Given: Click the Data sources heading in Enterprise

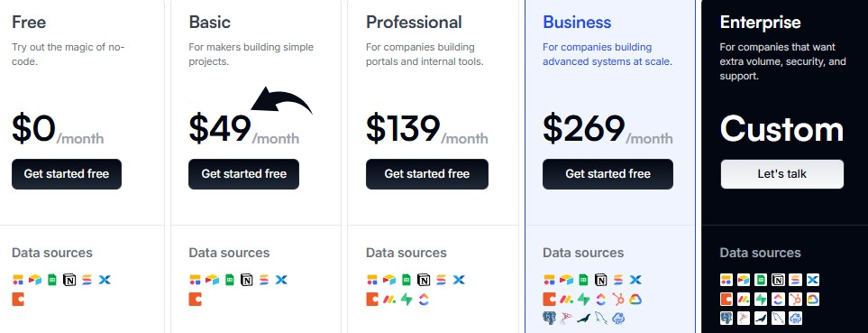Looking at the screenshot, I should click(760, 253).
